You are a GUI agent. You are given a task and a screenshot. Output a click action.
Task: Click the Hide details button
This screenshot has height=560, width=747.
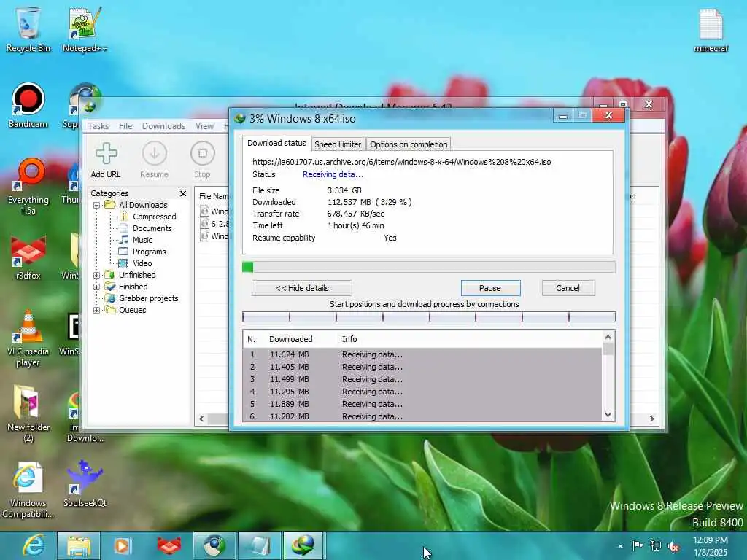[x=301, y=288]
